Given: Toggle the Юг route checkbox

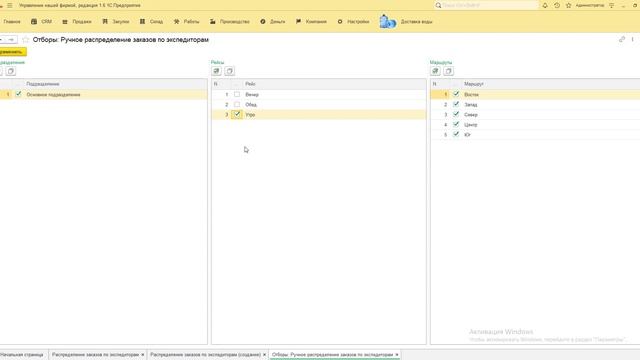Looking at the screenshot, I should pos(456,134).
